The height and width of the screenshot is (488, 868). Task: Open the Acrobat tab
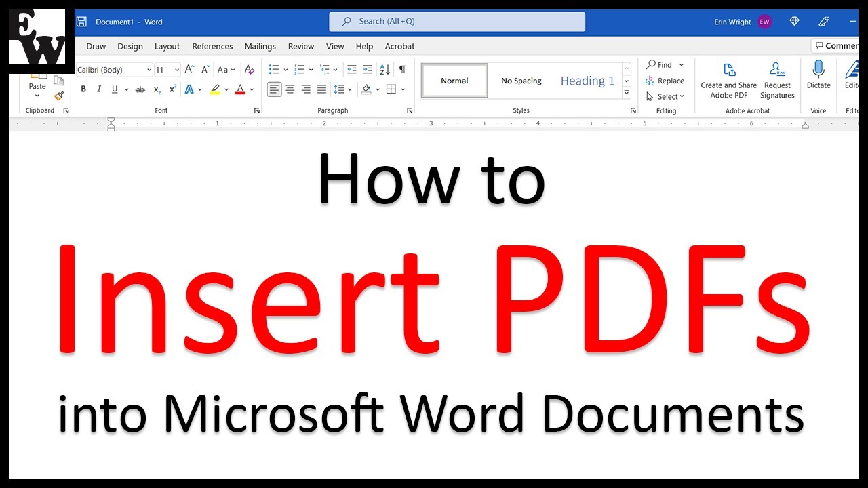(399, 46)
